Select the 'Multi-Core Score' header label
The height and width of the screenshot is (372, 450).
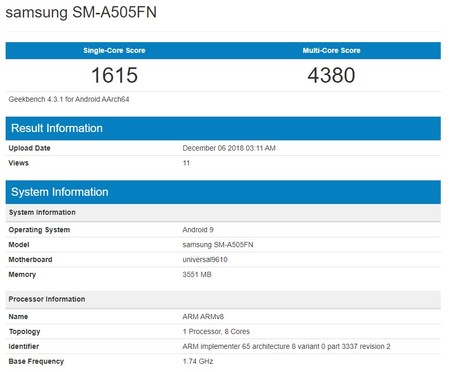pyautogui.click(x=331, y=50)
